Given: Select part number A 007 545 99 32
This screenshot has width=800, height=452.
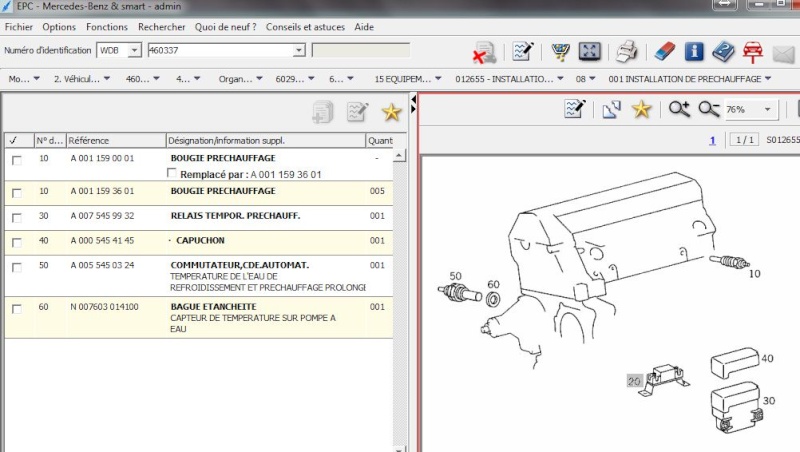Looking at the screenshot, I should coord(102,216).
